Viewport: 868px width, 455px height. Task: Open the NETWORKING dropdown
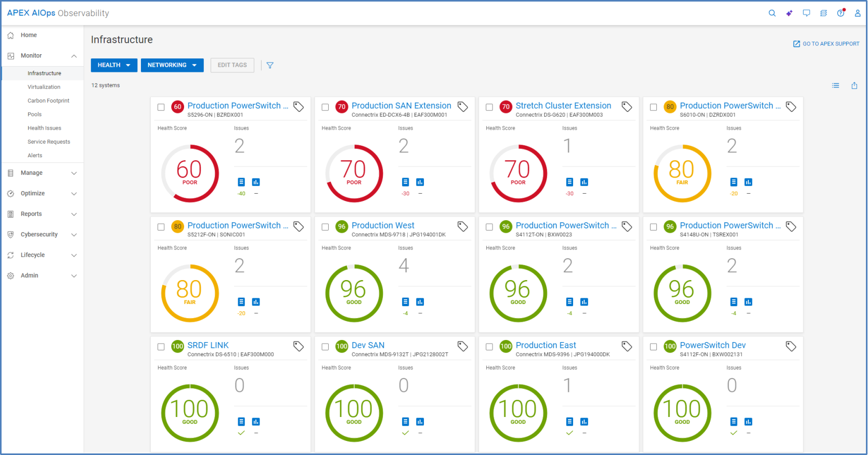(172, 65)
